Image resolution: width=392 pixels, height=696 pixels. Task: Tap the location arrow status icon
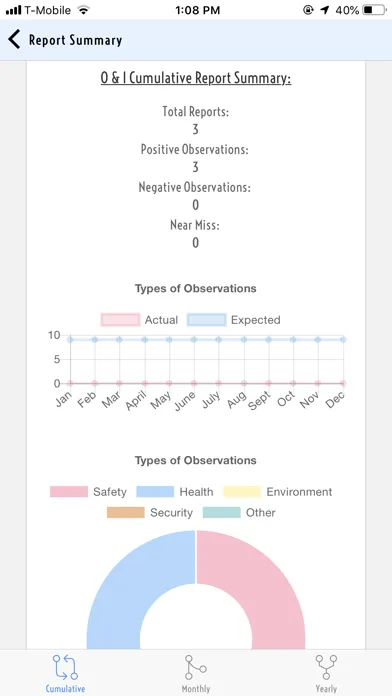coord(325,10)
